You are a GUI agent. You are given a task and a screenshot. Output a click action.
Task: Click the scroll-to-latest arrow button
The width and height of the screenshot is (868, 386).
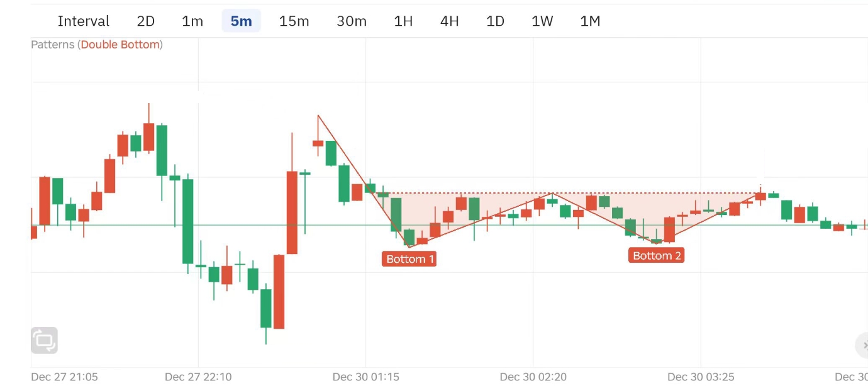[862, 345]
